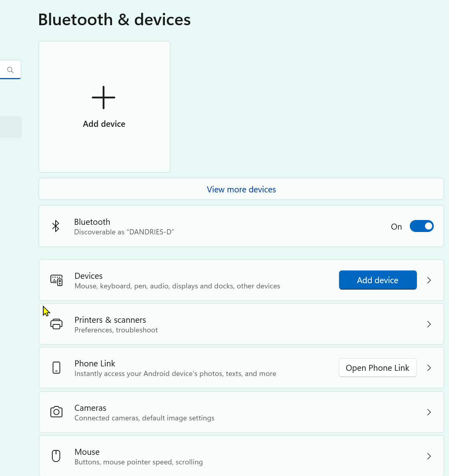449x476 pixels.
Task: Open Mouse settings via its chevron
Action: 429,456
